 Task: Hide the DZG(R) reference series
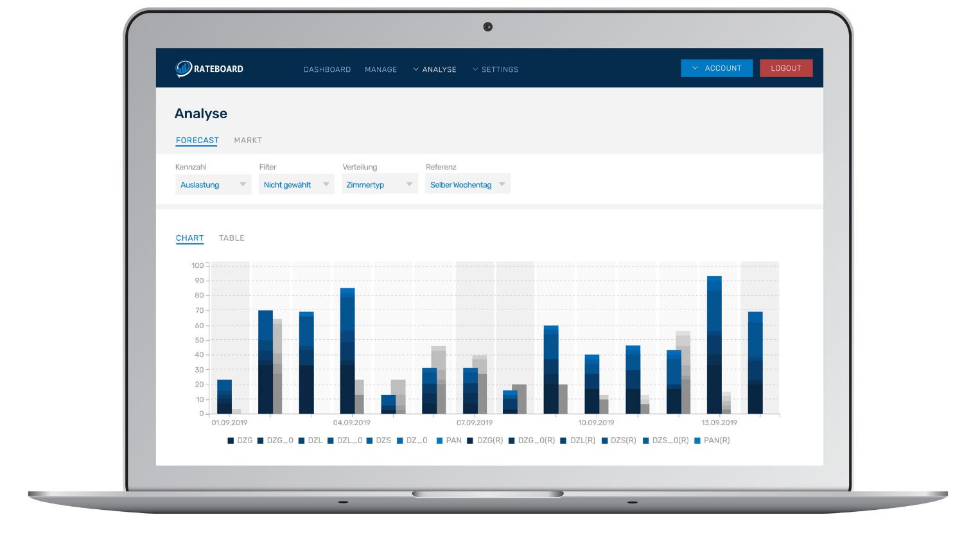point(470,441)
